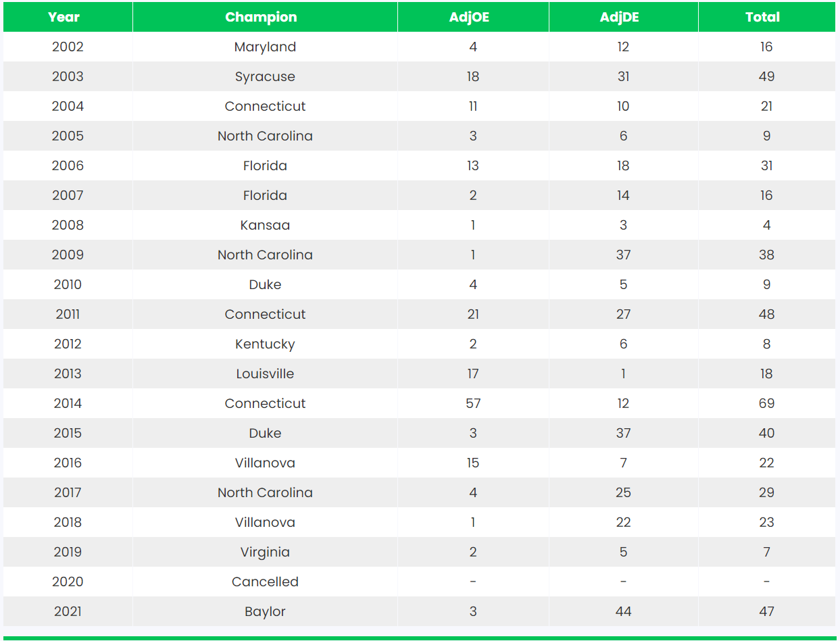Image resolution: width=840 pixels, height=641 pixels.
Task: Click the Total column header
Action: (762, 17)
